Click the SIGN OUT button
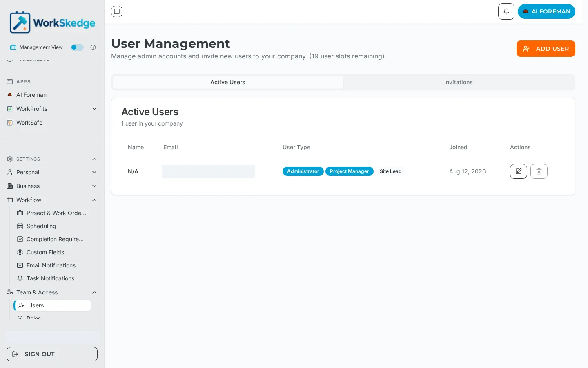Screen dimensions: 588x368 52,354
